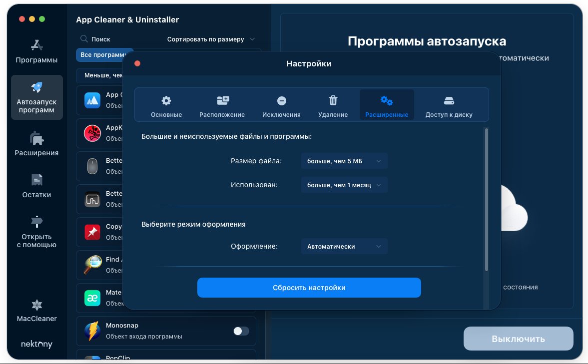Viewport: 588px width, 364px height.
Task: Click Открыть с помощью signpost icon
Action: [36, 221]
